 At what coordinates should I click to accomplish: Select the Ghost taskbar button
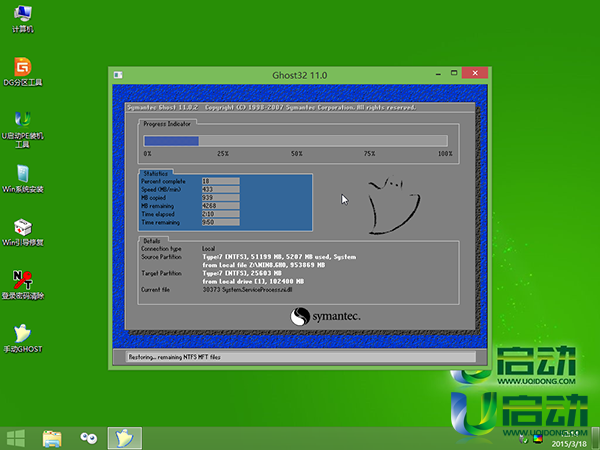click(125, 439)
